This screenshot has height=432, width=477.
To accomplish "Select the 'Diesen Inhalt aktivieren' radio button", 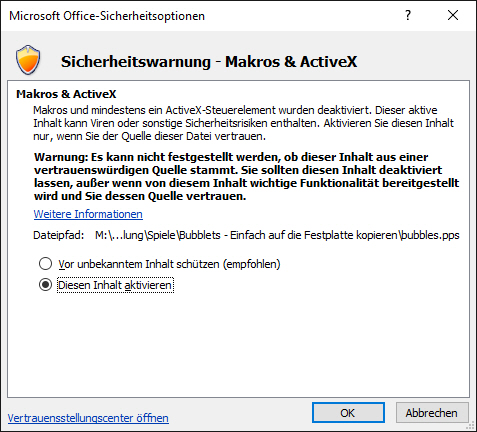I will click(x=45, y=285).
